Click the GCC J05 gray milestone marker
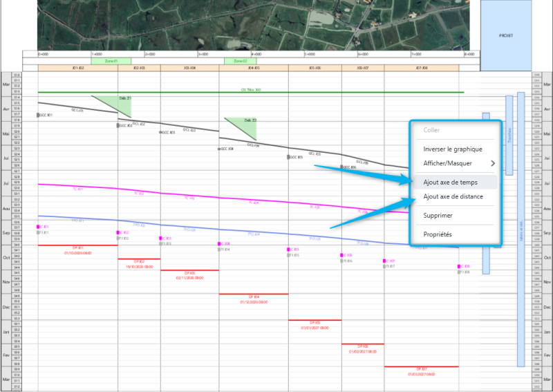This screenshot has width=553, height=392. click(288, 157)
